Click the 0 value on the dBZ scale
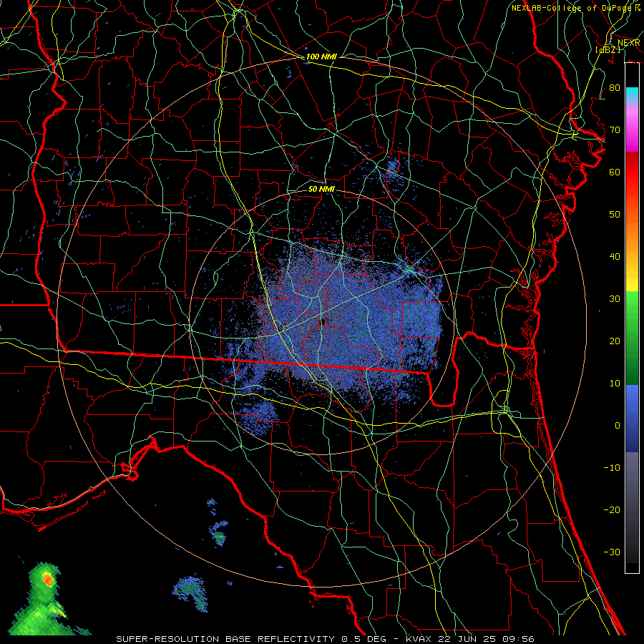 (x=617, y=426)
